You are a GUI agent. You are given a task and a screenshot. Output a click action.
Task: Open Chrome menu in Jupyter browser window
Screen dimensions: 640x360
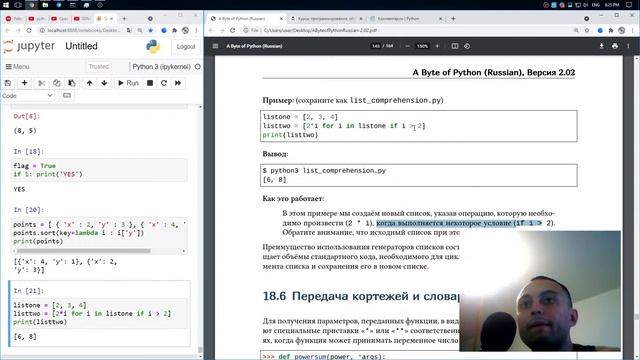point(196,30)
